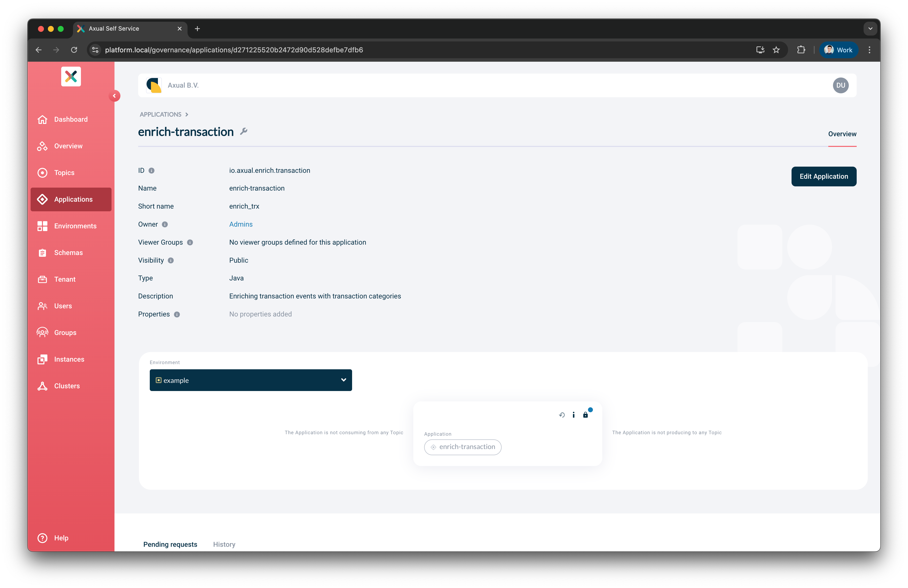
Task: Click the info icon next to the ID field
Action: tap(151, 171)
